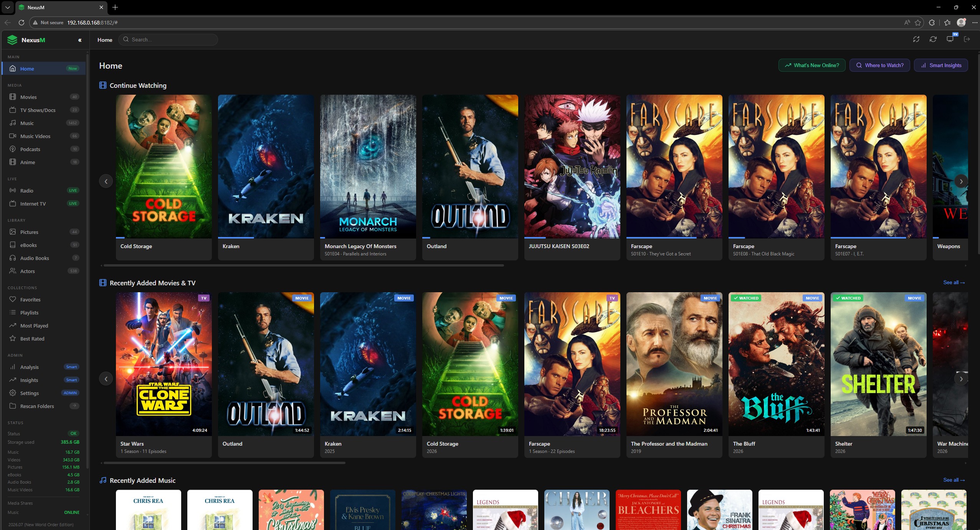Open the Podcasts section in sidebar
The width and height of the screenshot is (980, 530).
pos(30,149)
